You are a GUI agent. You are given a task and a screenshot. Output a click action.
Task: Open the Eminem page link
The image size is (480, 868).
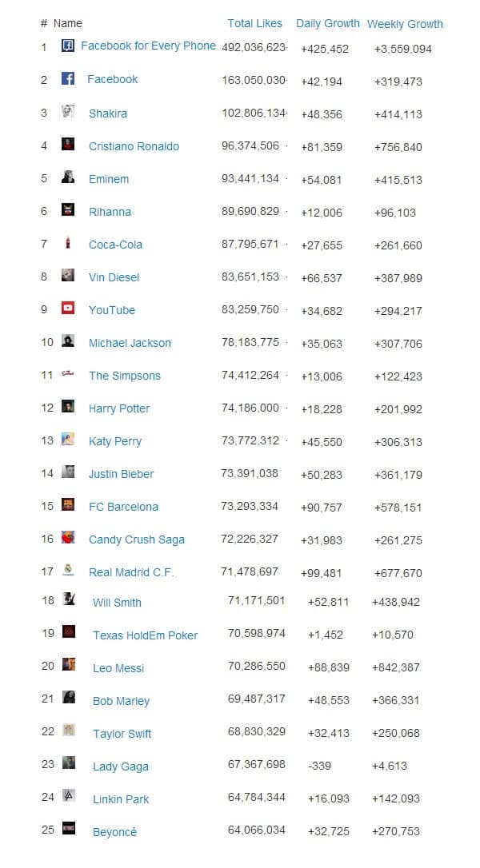pos(109,179)
